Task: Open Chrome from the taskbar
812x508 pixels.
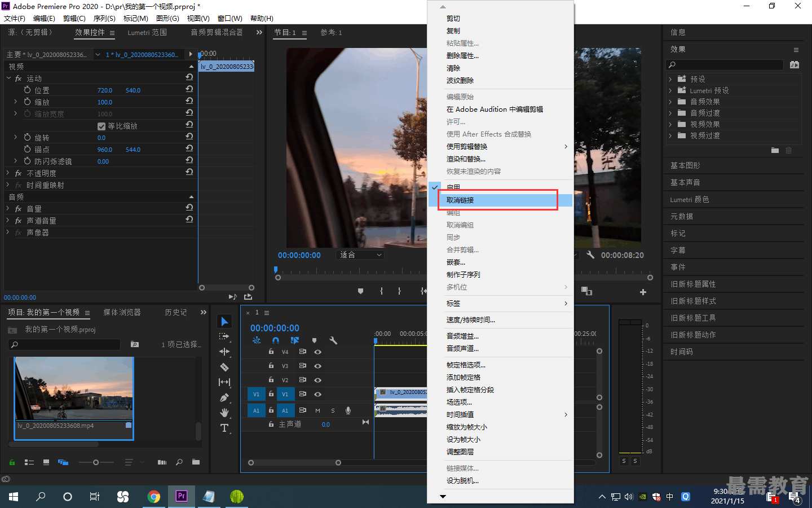Action: pyautogui.click(x=153, y=496)
